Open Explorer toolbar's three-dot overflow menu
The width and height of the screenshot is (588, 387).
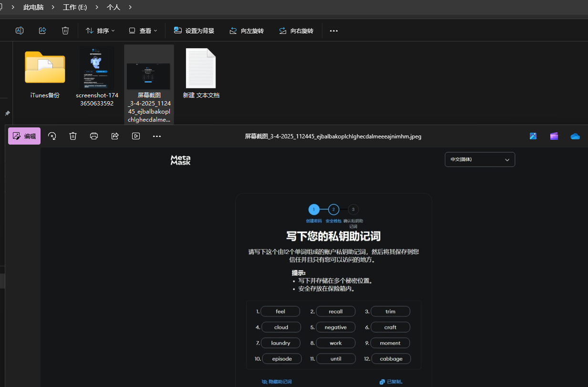(x=334, y=31)
